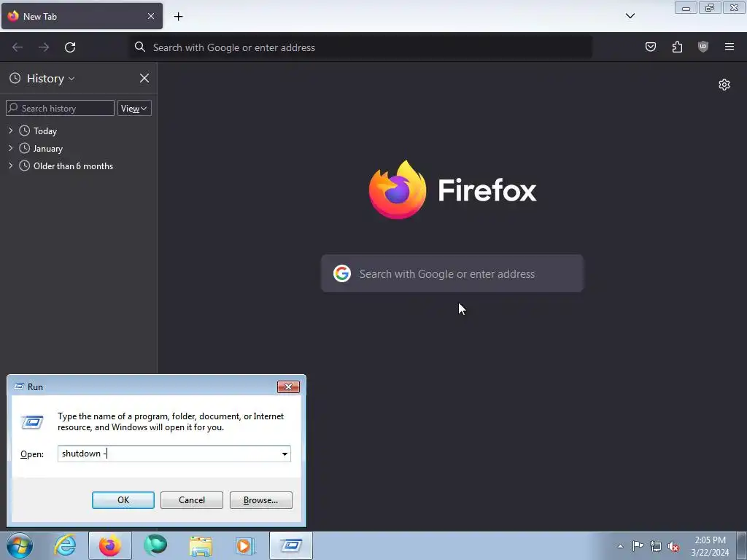Viewport: 747px width, 560px height.
Task: Expand the January history folder
Action: [10, 148]
